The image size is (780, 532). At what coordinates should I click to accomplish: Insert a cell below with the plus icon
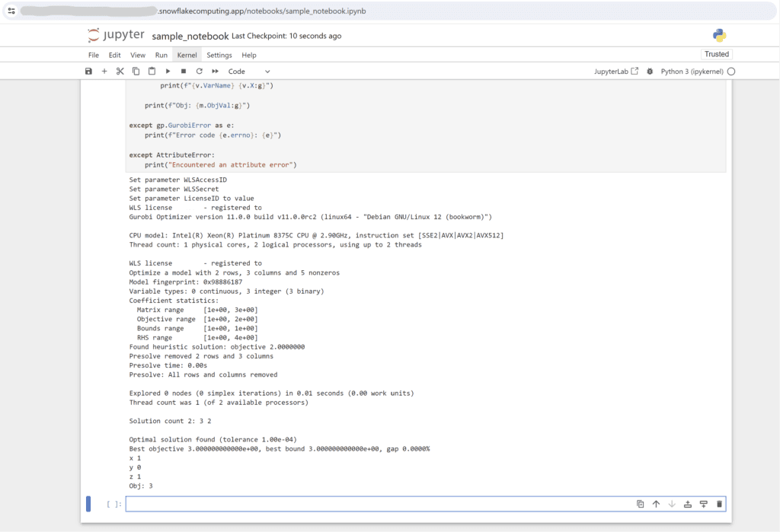[104, 71]
